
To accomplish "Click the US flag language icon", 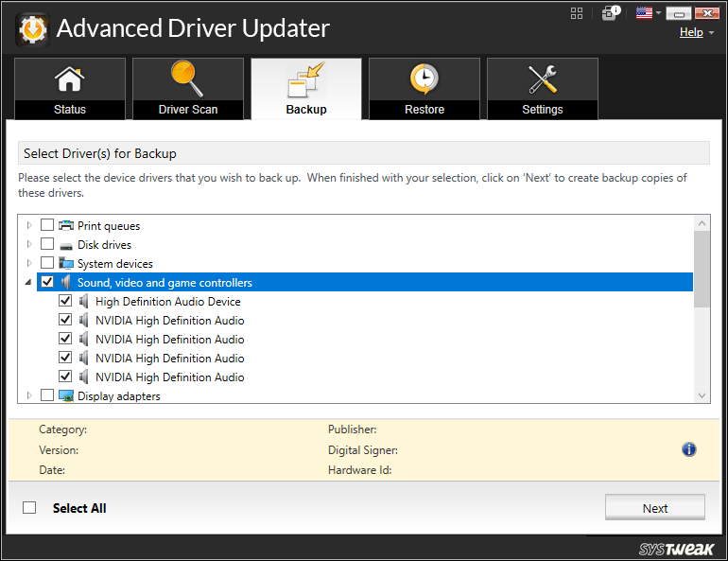I will coord(644,13).
